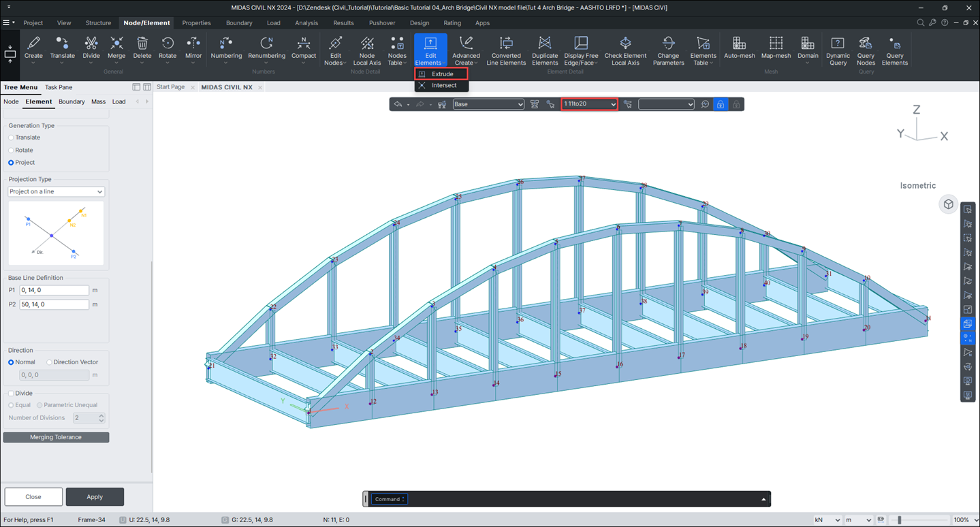Enable the Divide checkbox
980x527 pixels.
click(11, 393)
